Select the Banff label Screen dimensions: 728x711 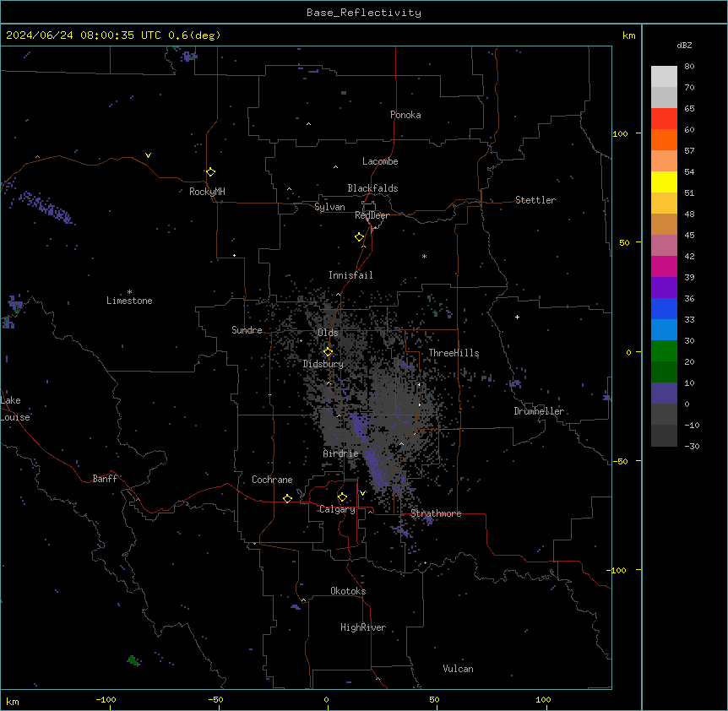(105, 479)
